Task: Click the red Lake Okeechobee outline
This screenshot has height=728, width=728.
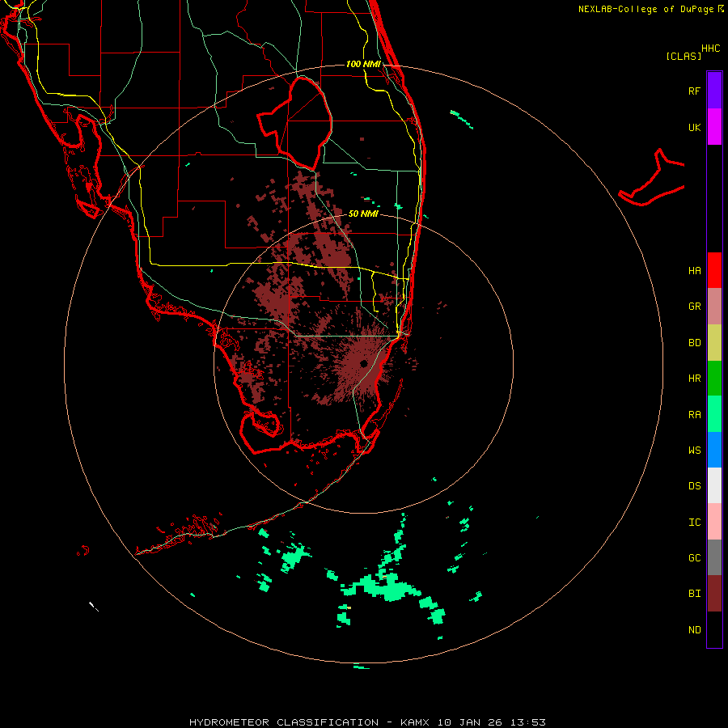Action: click(294, 123)
